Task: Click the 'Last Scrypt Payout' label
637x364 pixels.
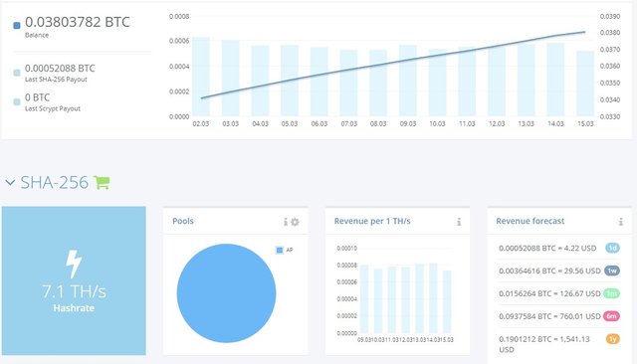Action: [53, 108]
